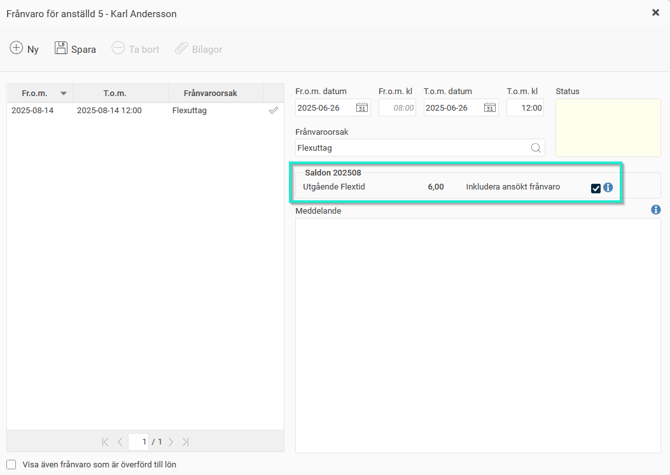
Task: Click the T.o.m. kl time field
Action: point(525,108)
